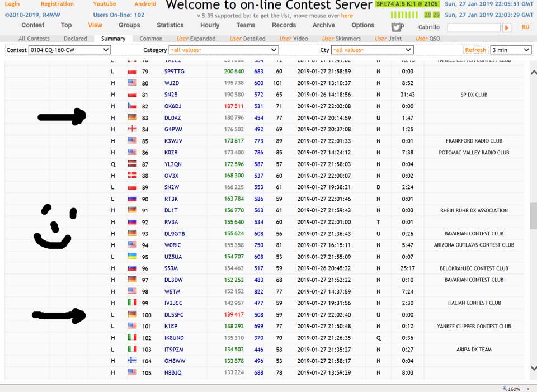Click the Latvian flag beside YL2QN

pos(133,164)
